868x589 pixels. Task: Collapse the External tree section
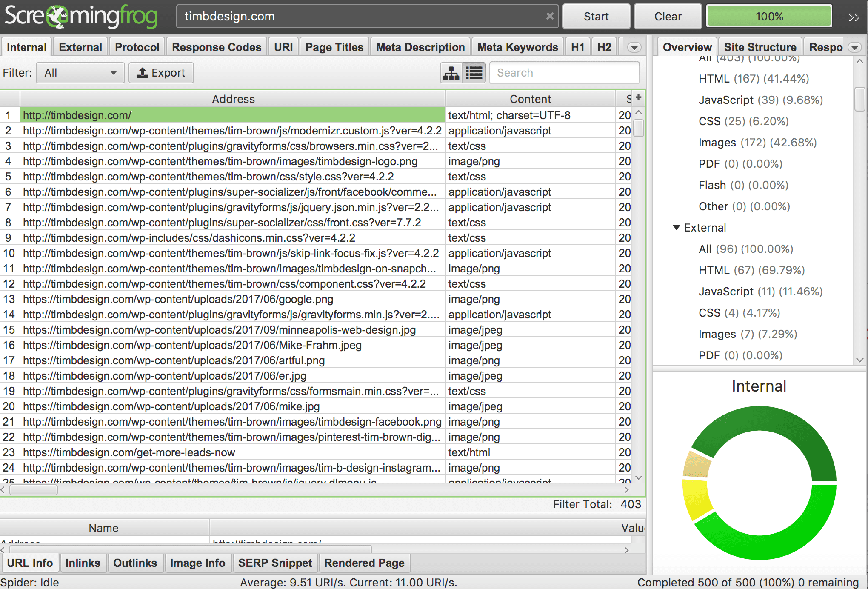[676, 228]
